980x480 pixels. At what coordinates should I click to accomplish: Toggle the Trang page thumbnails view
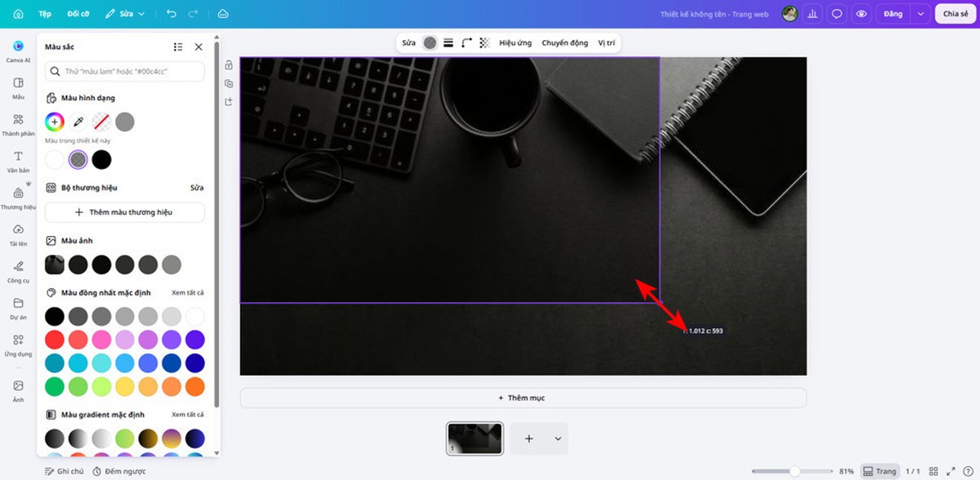pos(880,471)
